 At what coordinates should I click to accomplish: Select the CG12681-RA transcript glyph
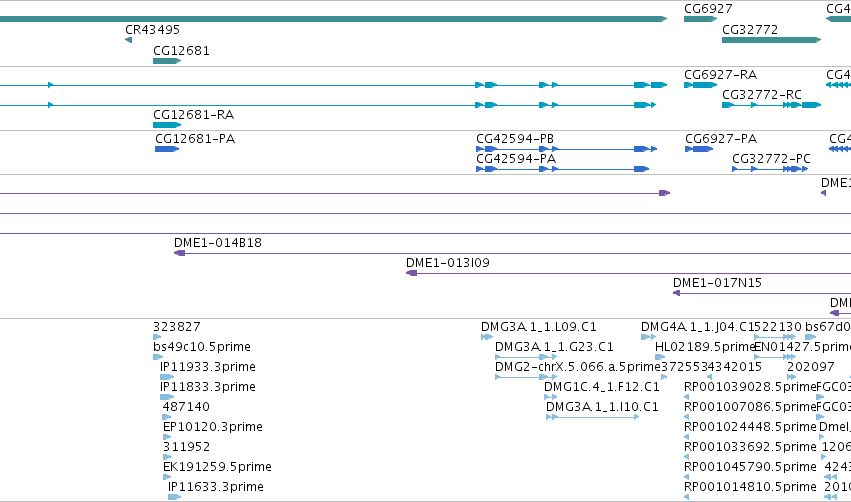point(167,125)
